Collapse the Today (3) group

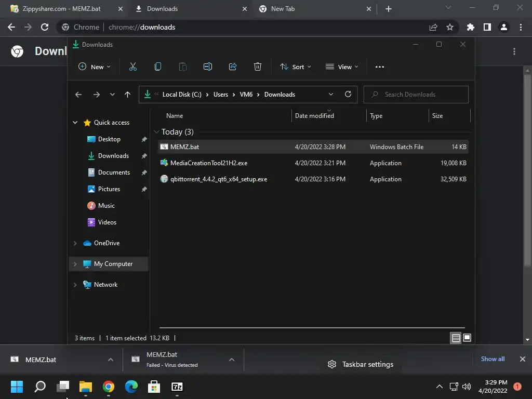click(x=156, y=132)
